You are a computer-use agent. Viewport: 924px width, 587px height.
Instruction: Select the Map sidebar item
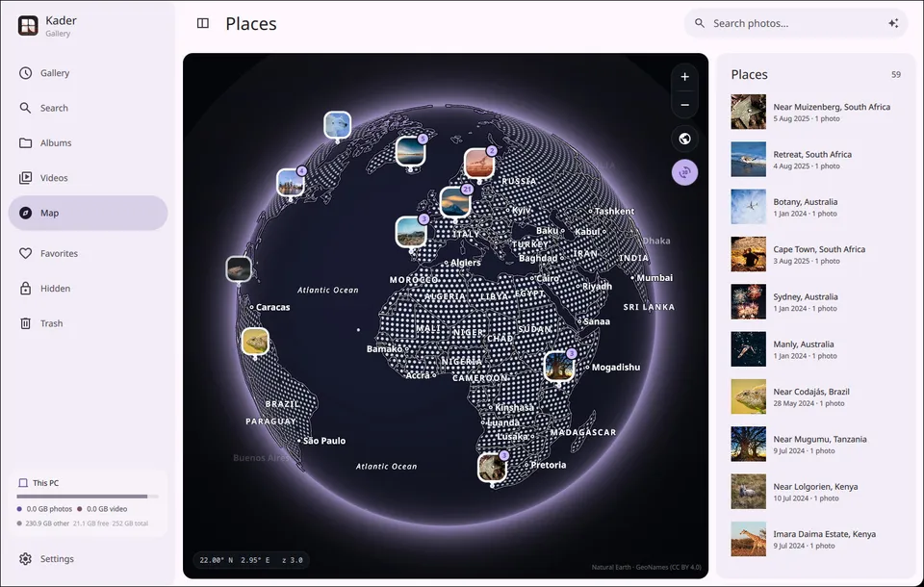(88, 213)
